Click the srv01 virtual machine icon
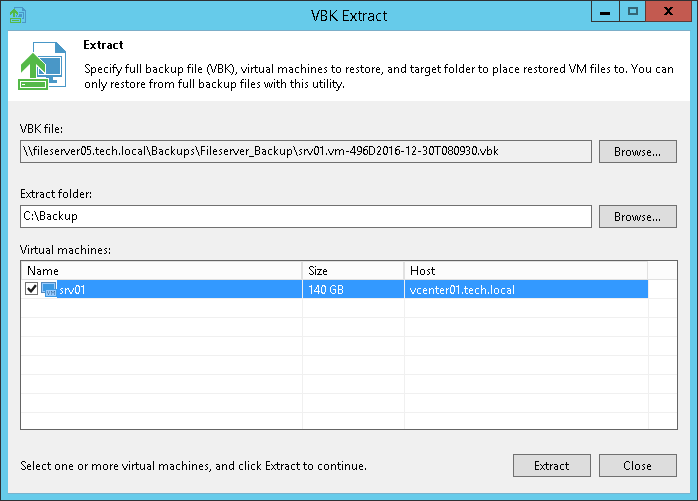 (x=49, y=289)
